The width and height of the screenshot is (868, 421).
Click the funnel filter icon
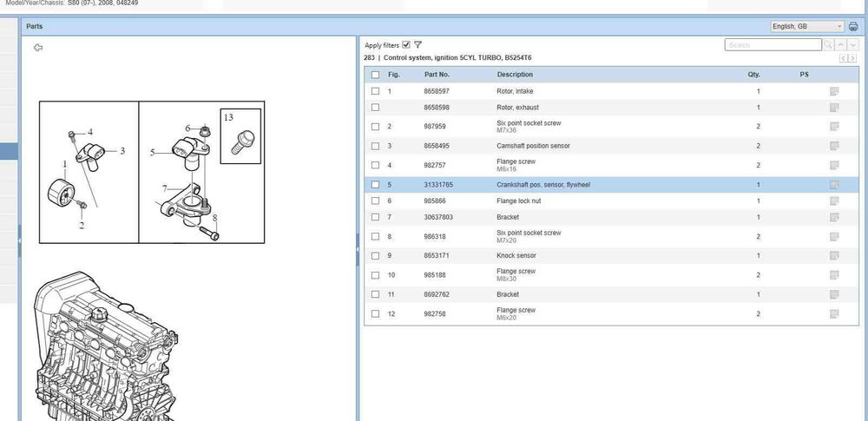418,44
